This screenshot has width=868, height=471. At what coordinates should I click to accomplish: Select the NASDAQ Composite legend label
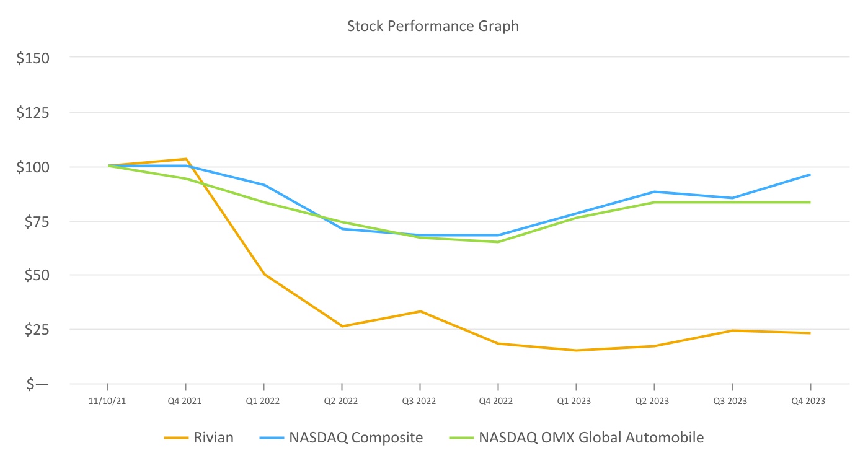(x=356, y=438)
